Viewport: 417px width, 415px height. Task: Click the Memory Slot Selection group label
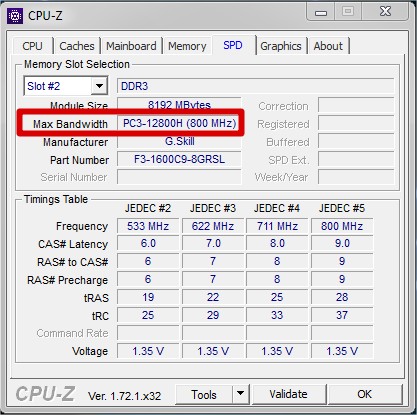click(77, 64)
